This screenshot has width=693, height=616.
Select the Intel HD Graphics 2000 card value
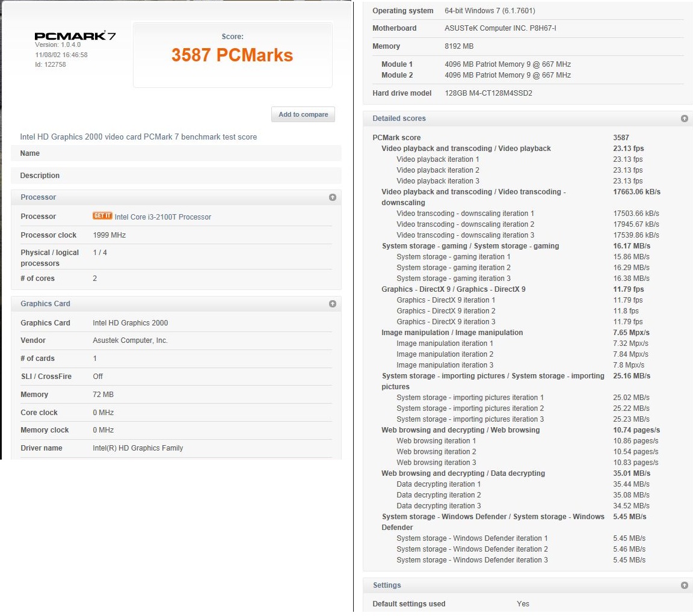click(131, 323)
